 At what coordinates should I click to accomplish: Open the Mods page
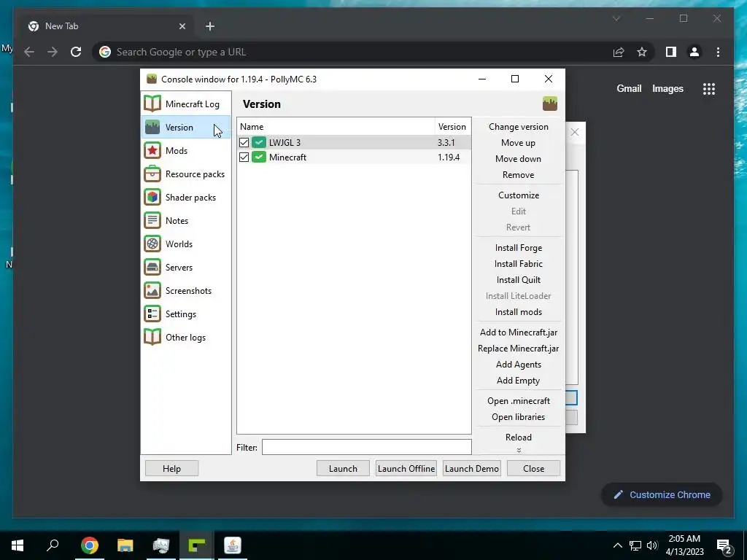(x=186, y=150)
